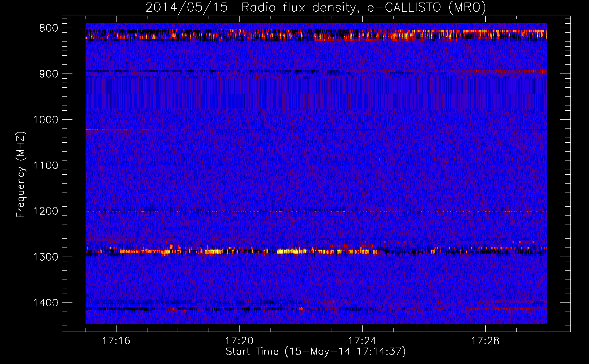The image size is (589, 364).
Task: Select the 900 frequency axis label
Action: pos(49,74)
